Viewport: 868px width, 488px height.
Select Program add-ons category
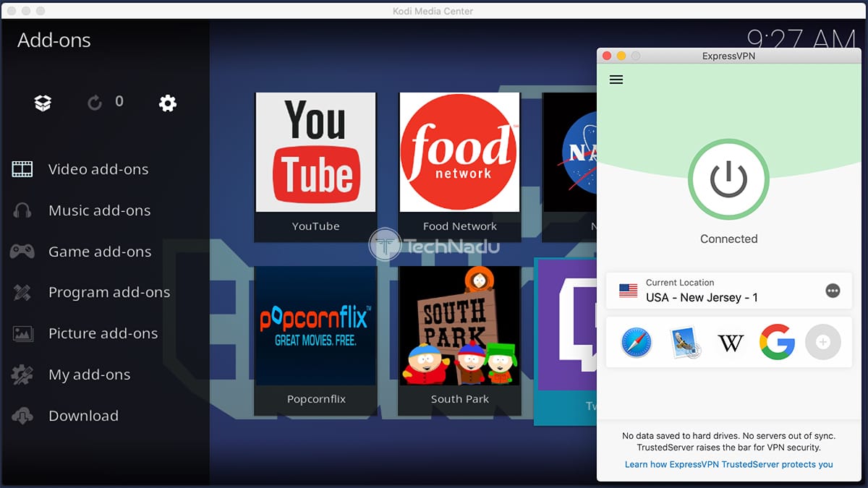[109, 293]
